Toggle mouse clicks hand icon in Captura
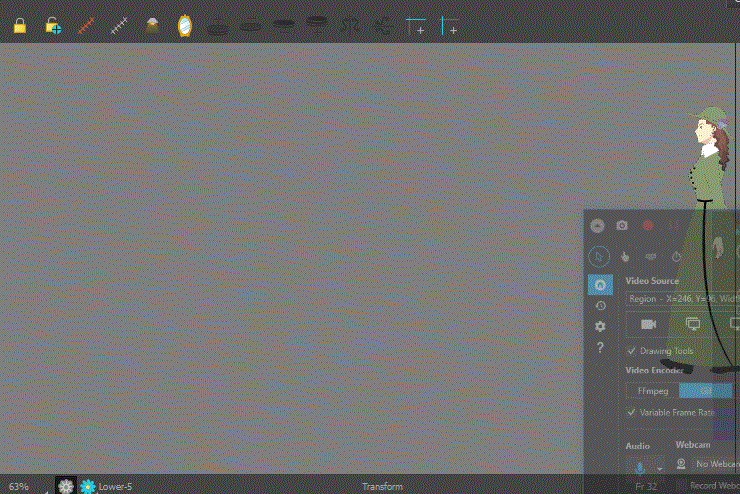 (625, 257)
